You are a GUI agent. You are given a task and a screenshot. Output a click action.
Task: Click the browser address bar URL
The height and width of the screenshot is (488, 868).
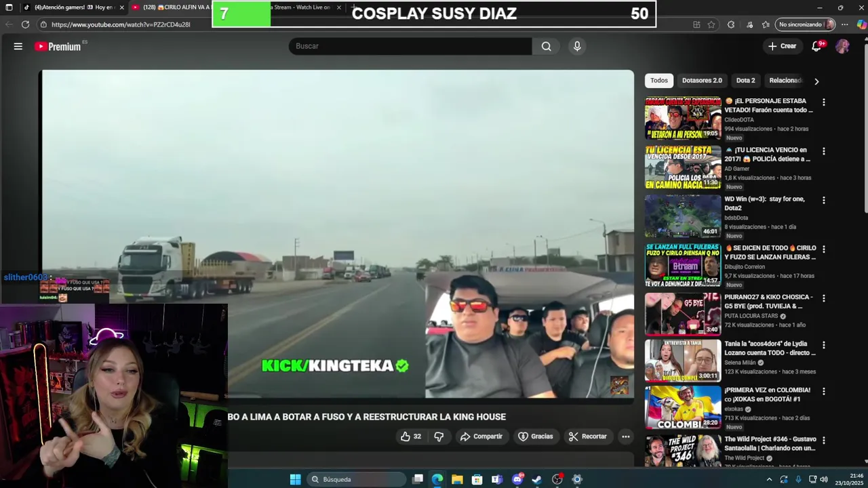point(121,24)
